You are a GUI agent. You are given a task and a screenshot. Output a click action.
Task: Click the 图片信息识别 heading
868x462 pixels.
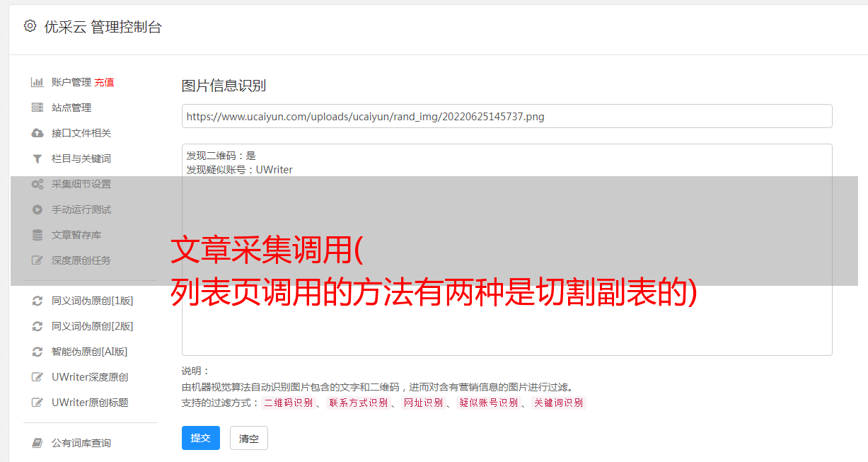224,86
